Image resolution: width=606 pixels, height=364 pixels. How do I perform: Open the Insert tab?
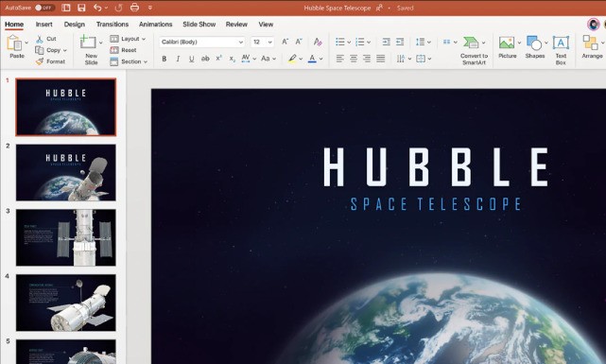pos(44,24)
